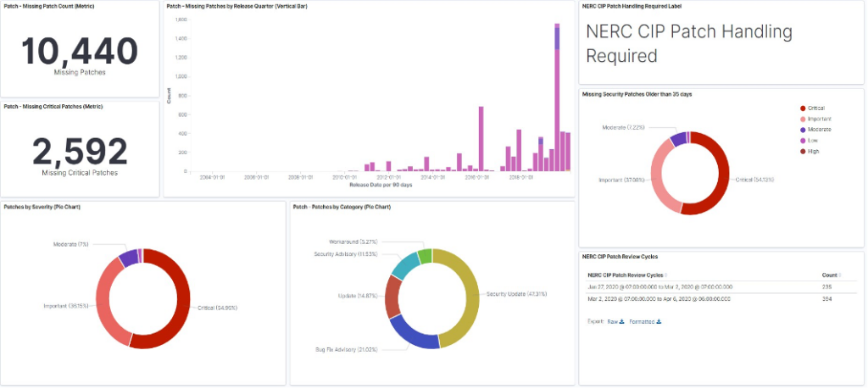Select the Security Update slice in Category pie

[471, 299]
